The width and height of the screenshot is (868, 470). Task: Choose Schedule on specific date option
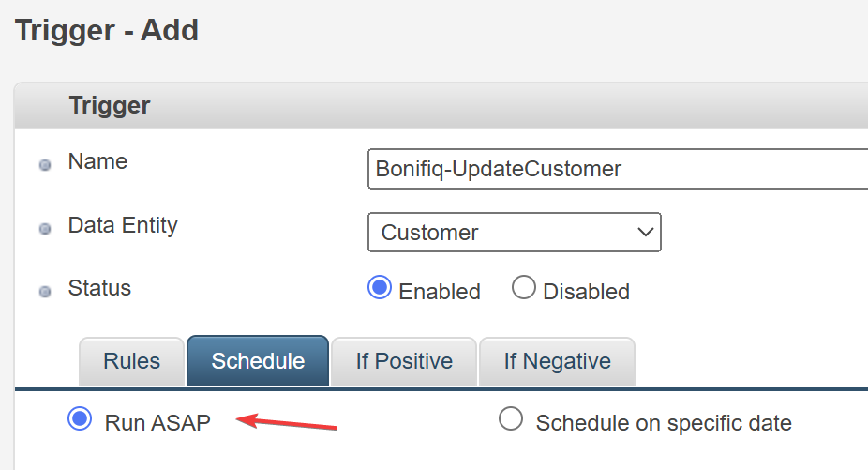coord(510,418)
